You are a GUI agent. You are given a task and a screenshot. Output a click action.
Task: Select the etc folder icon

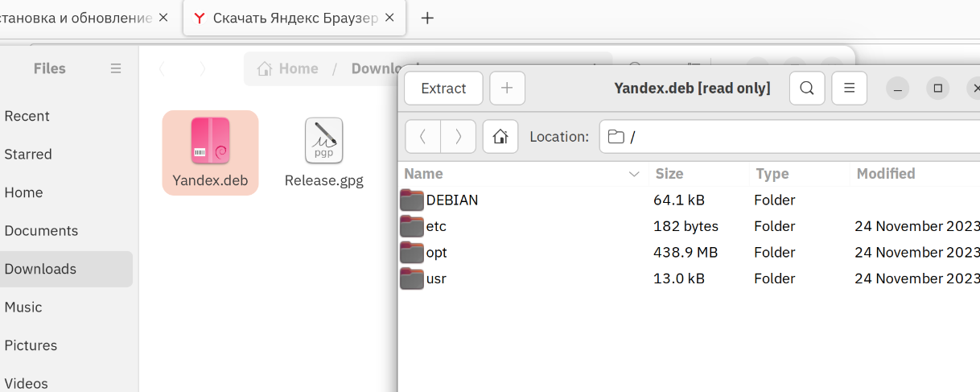[x=412, y=226]
